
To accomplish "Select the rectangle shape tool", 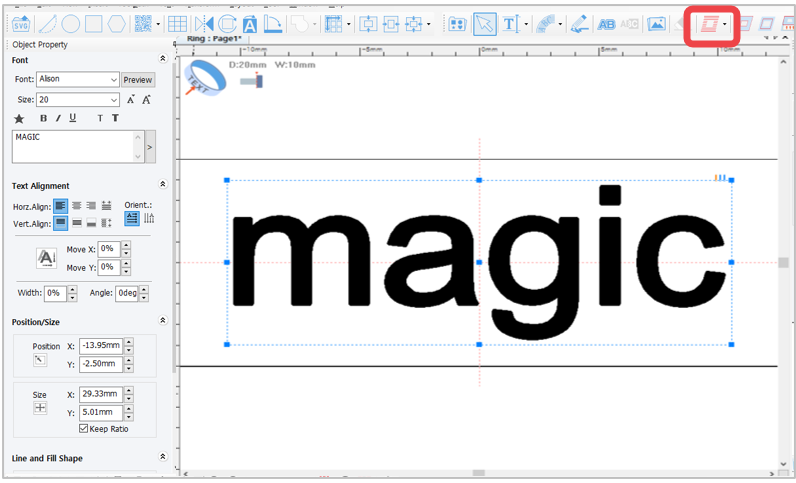I will [x=93, y=24].
